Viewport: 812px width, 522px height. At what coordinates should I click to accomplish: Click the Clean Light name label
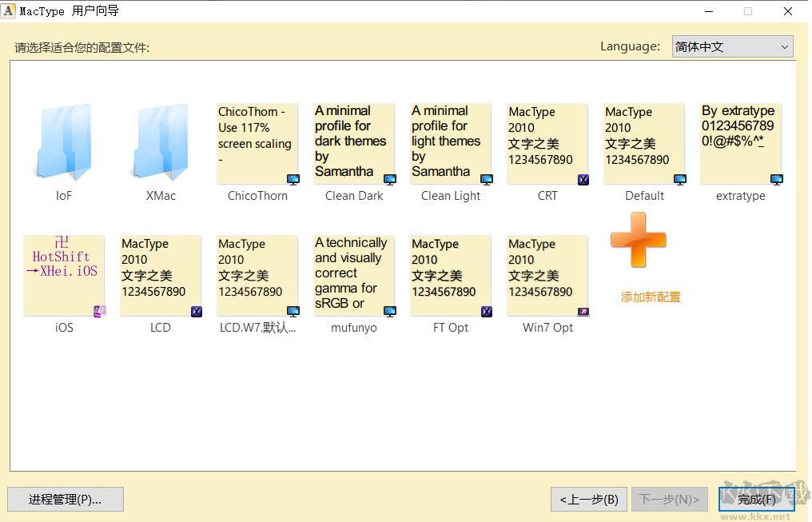tap(451, 196)
